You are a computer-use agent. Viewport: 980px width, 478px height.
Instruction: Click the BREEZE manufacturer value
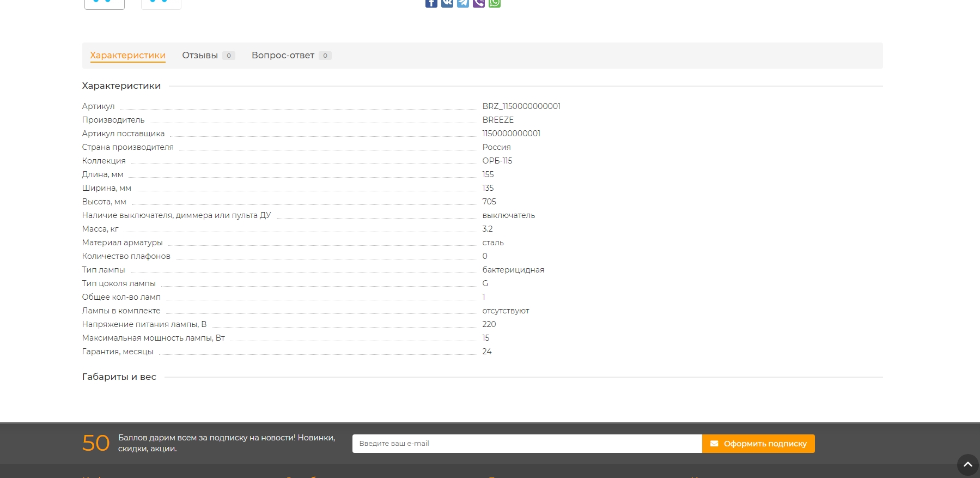[x=498, y=120]
